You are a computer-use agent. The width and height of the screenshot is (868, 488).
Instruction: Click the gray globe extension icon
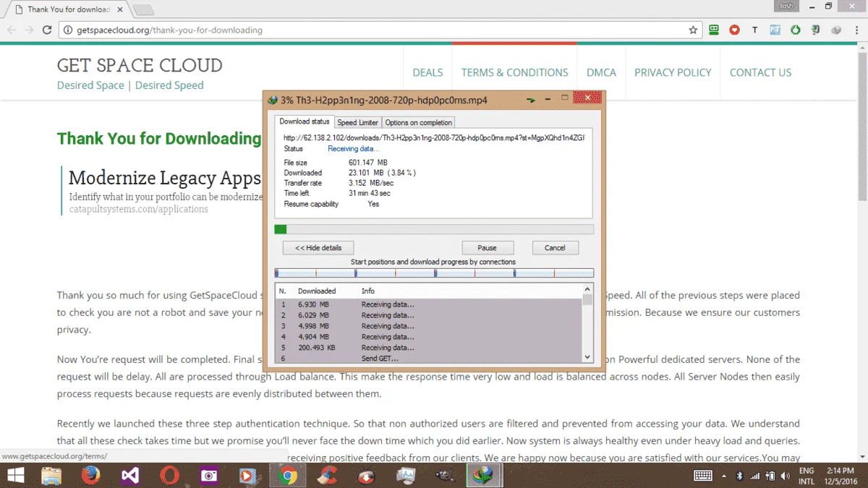[836, 30]
